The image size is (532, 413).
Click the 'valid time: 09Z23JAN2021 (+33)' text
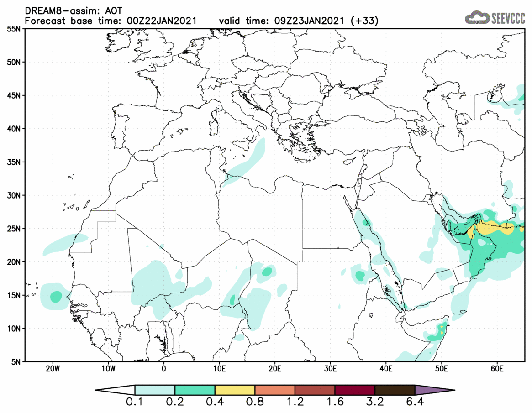299,21
